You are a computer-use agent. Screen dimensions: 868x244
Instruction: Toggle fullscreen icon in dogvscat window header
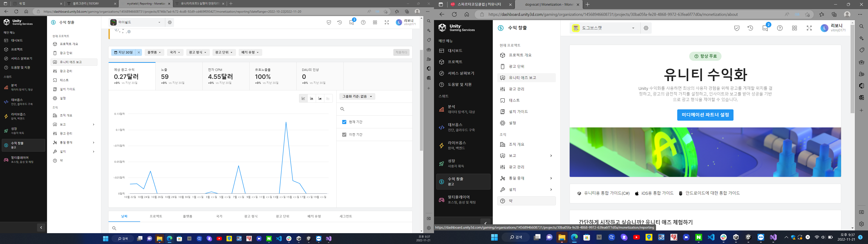(809, 28)
